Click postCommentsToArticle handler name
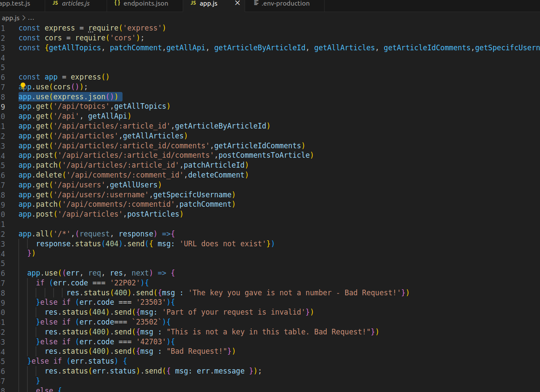 (x=264, y=155)
